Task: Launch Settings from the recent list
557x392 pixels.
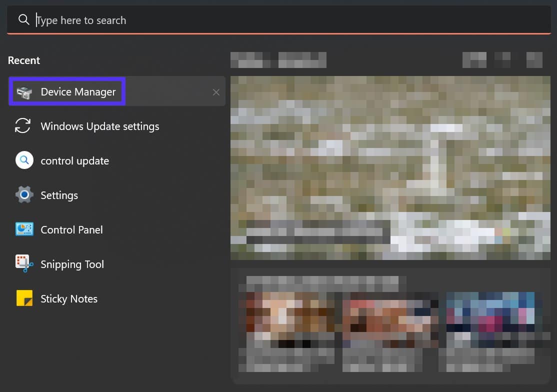Action: (59, 195)
